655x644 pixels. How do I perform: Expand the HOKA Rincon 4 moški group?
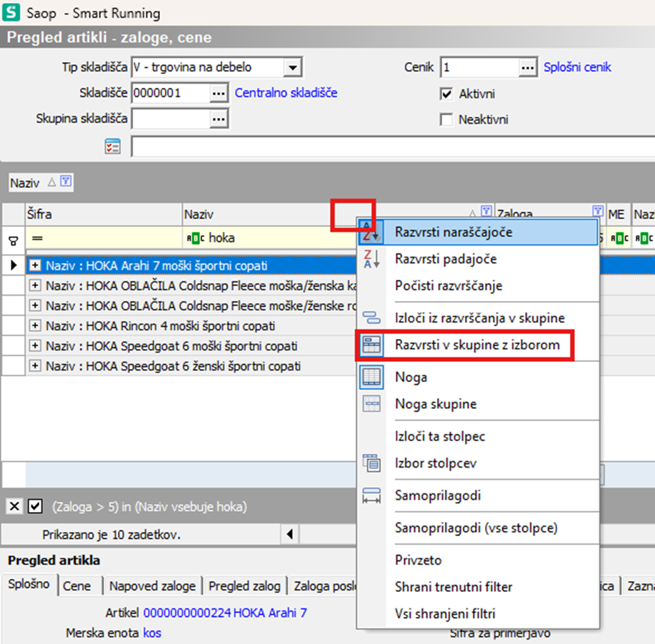pyautogui.click(x=35, y=326)
